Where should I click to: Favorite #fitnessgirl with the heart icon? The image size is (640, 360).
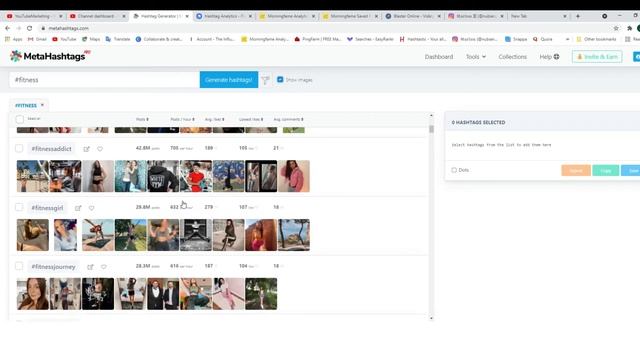pyautogui.click(x=91, y=208)
